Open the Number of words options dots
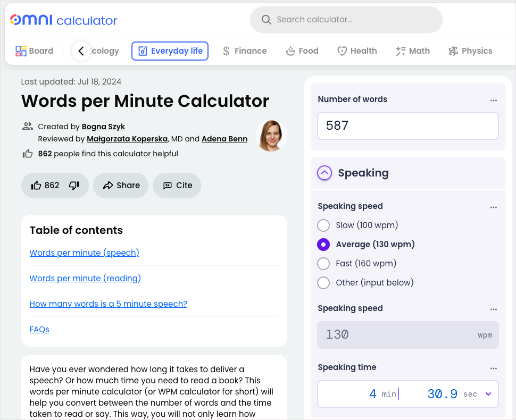This screenshot has width=516, height=420. [x=493, y=100]
